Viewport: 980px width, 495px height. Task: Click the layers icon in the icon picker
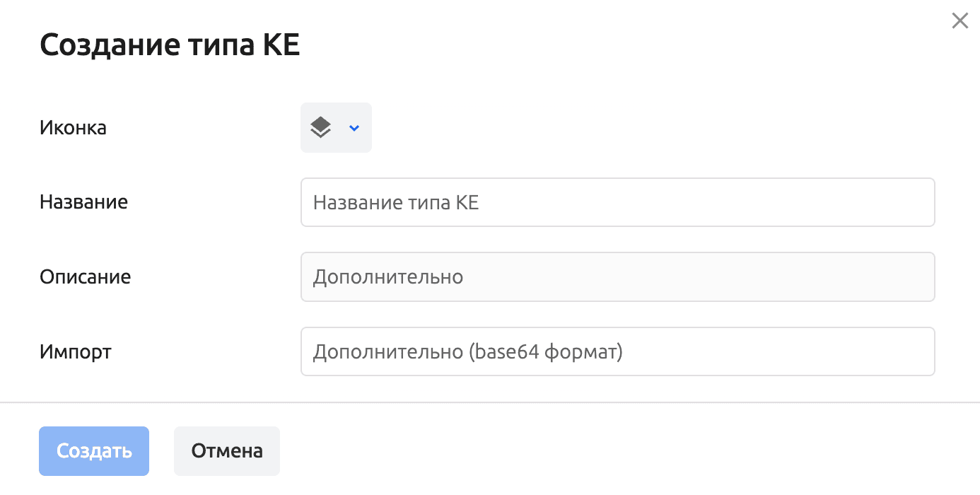[320, 128]
